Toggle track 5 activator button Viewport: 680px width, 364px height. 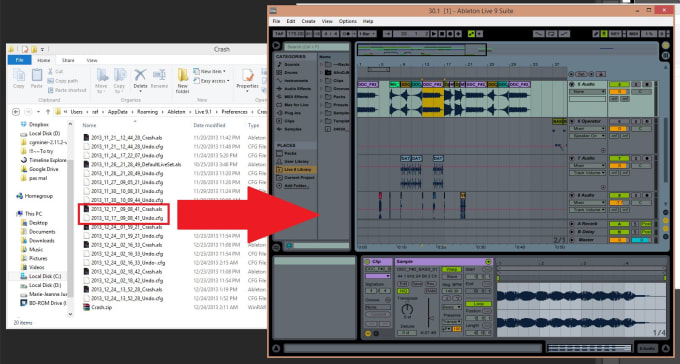(619, 85)
